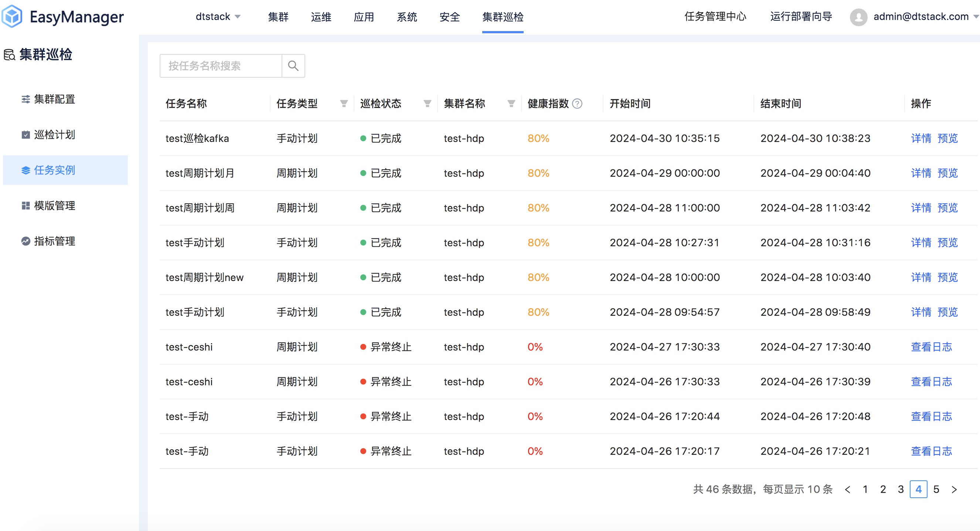Click 详情 for test周期计划new row
Image resolution: width=980 pixels, height=531 pixels.
click(921, 277)
